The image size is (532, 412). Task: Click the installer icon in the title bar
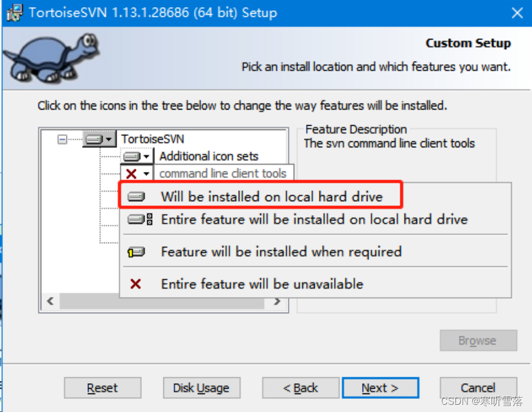coord(14,13)
